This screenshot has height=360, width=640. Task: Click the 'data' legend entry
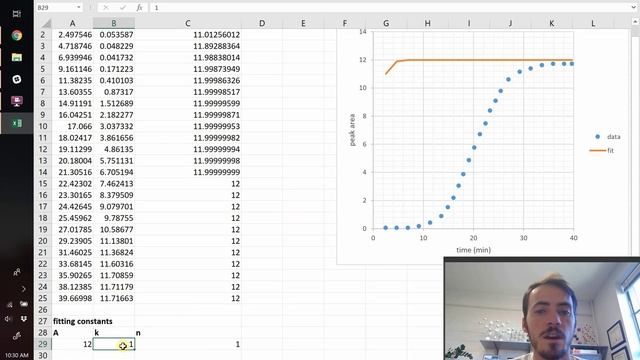607,137
